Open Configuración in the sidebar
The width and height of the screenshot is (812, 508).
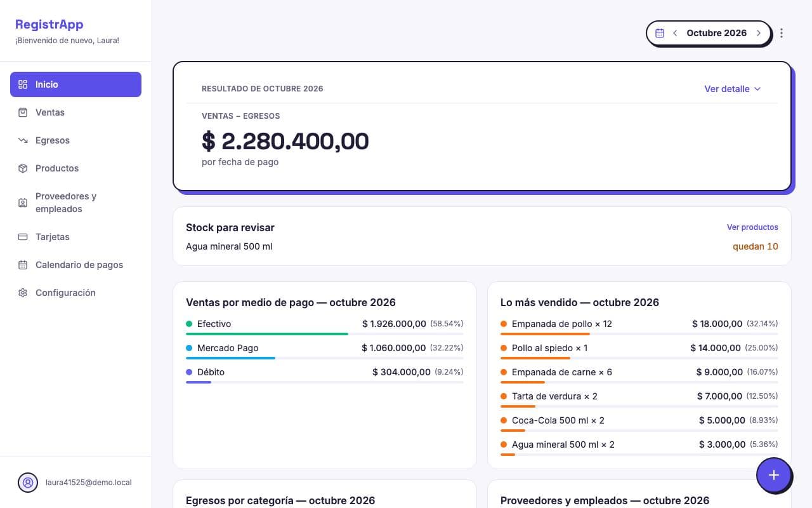coord(75,293)
